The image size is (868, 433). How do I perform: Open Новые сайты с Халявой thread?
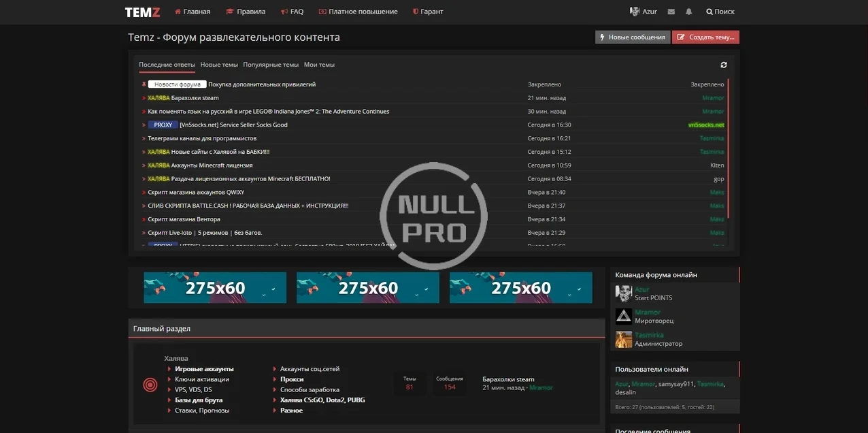coord(220,152)
